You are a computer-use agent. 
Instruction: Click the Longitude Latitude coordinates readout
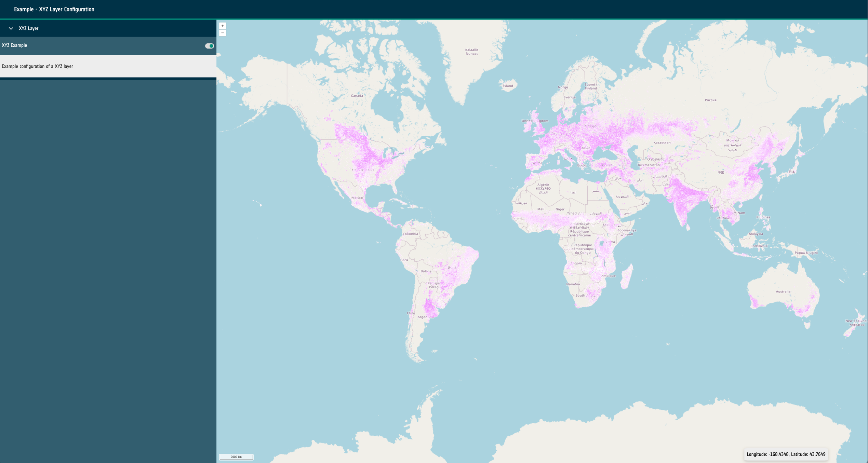coord(786,454)
